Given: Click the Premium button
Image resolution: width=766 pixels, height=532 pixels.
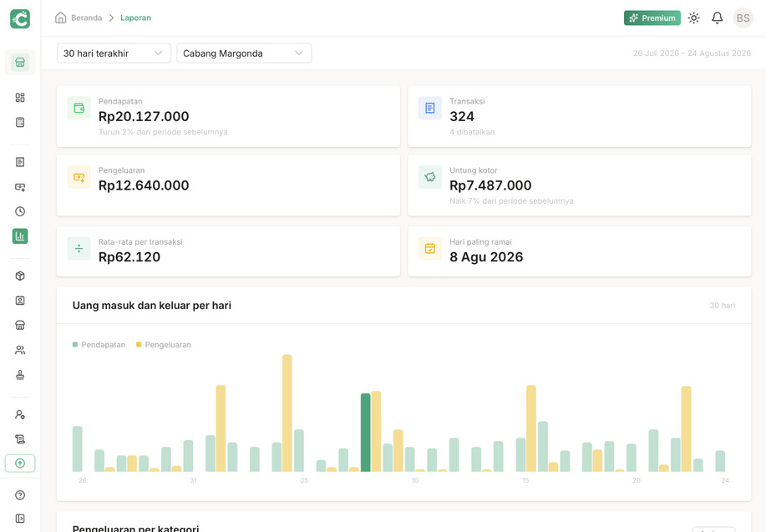Looking at the screenshot, I should [x=652, y=18].
